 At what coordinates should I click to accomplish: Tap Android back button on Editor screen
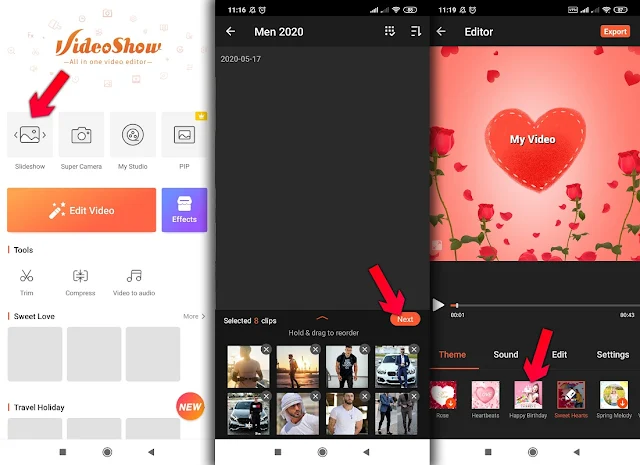pos(576,452)
